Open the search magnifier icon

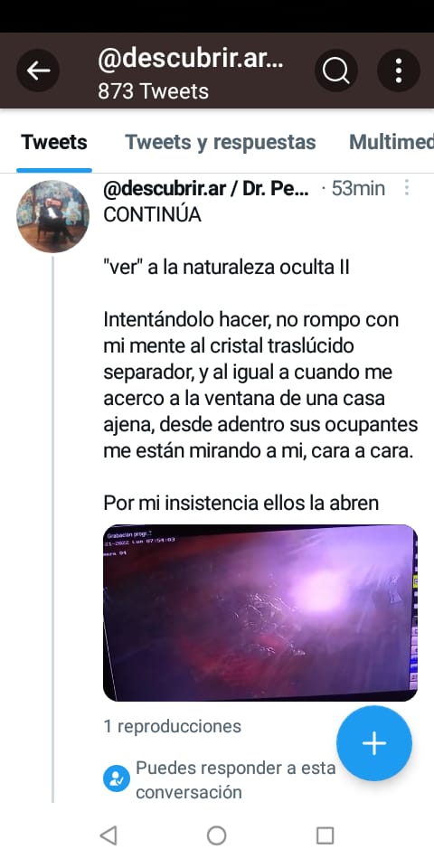(336, 71)
